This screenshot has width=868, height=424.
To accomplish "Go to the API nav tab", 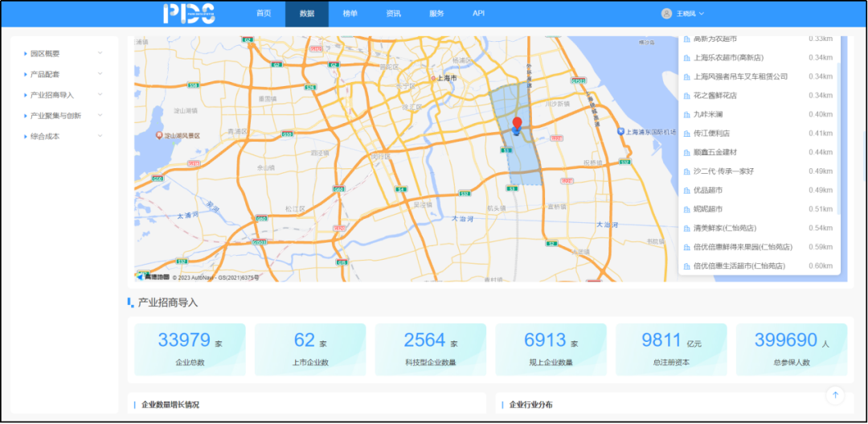I will coord(478,14).
